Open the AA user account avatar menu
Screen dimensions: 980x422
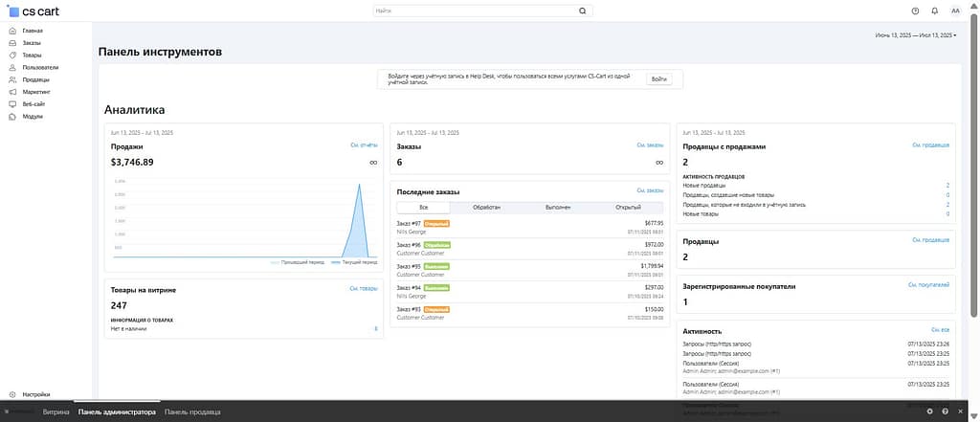(x=955, y=11)
